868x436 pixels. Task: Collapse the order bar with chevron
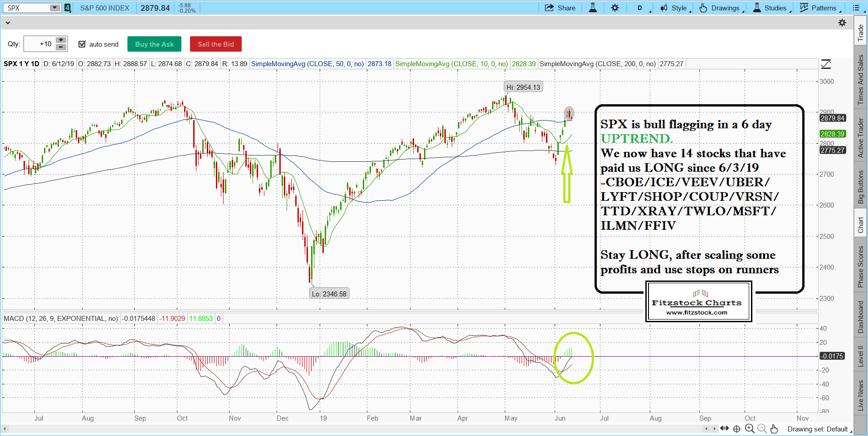8,23
